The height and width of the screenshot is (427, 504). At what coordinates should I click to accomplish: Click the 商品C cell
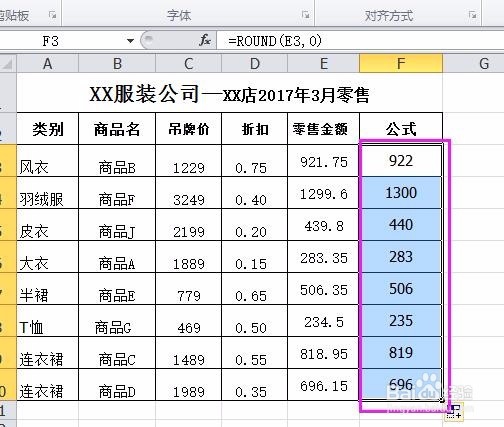click(x=117, y=353)
